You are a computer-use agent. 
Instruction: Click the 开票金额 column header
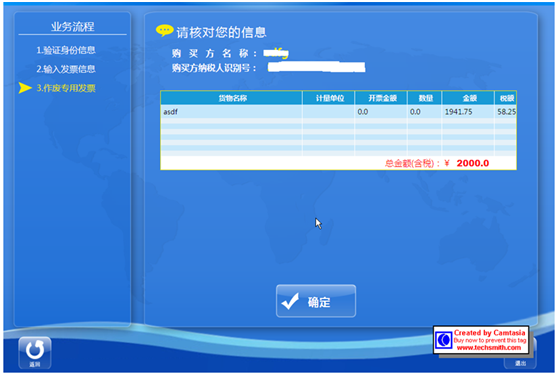[x=381, y=98]
